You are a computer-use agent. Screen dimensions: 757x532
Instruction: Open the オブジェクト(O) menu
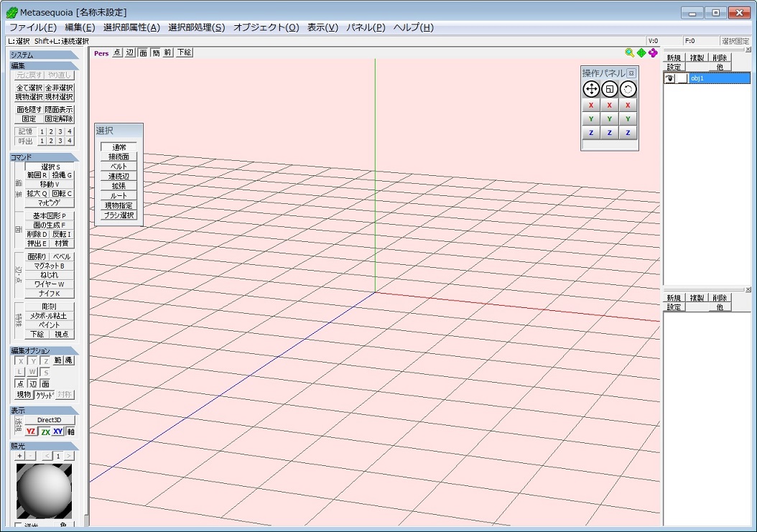[266, 27]
